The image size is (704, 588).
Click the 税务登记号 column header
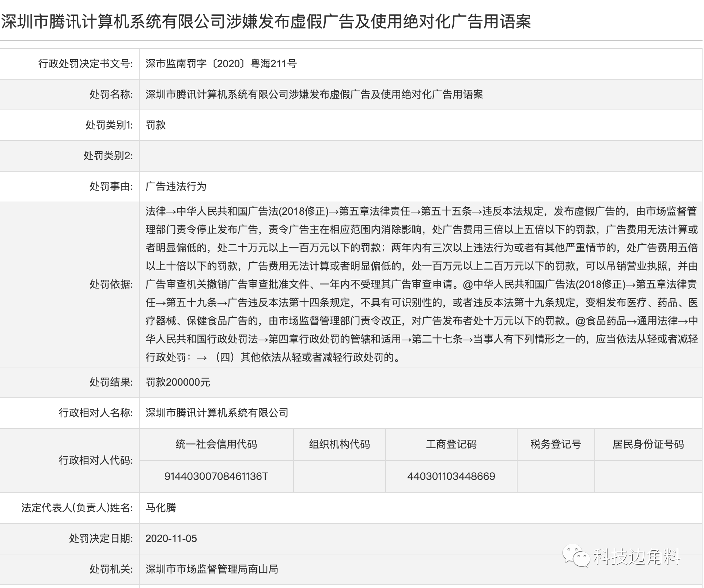click(556, 444)
